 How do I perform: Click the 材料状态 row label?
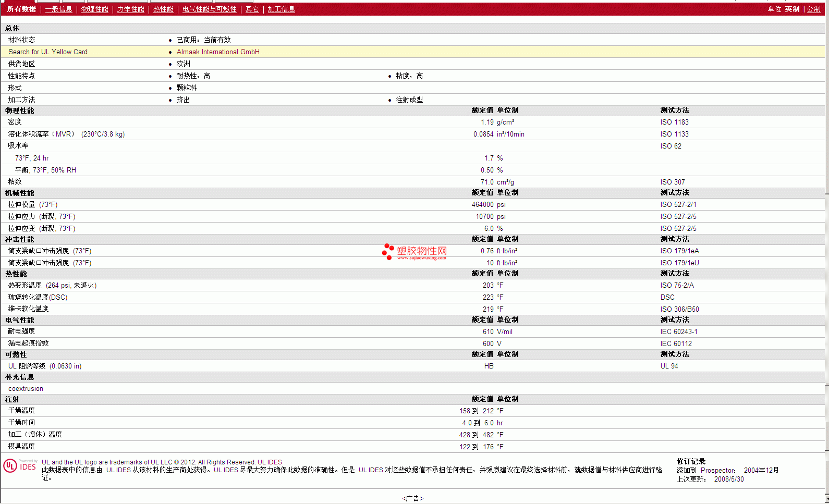(21, 40)
